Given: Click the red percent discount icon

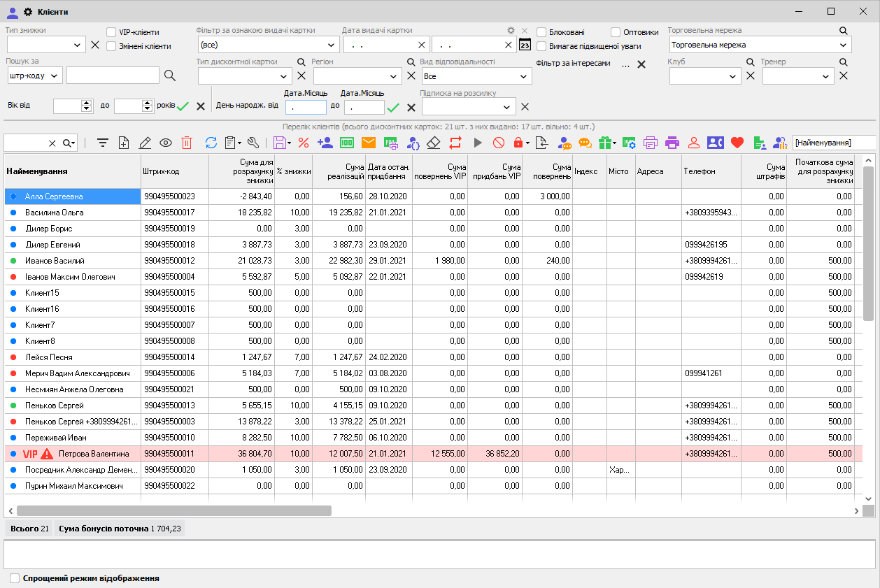Looking at the screenshot, I should [304, 143].
